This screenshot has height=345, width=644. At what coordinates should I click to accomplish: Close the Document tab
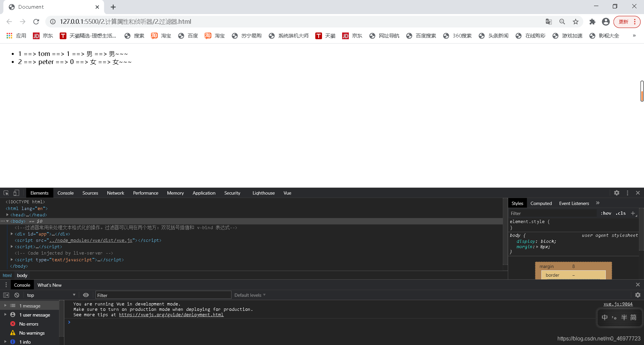(x=97, y=7)
